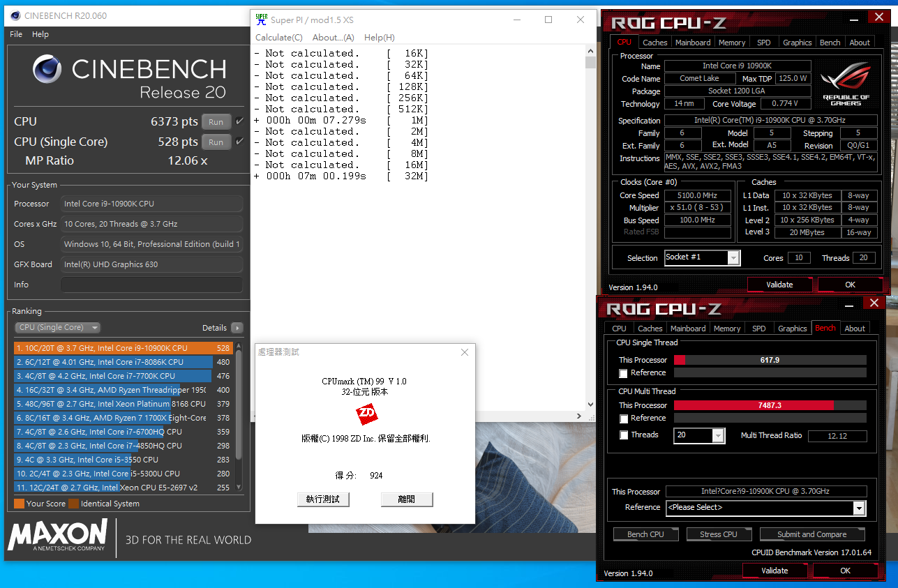
Task: Click the Processor field in Cinebench system info
Action: click(x=151, y=204)
